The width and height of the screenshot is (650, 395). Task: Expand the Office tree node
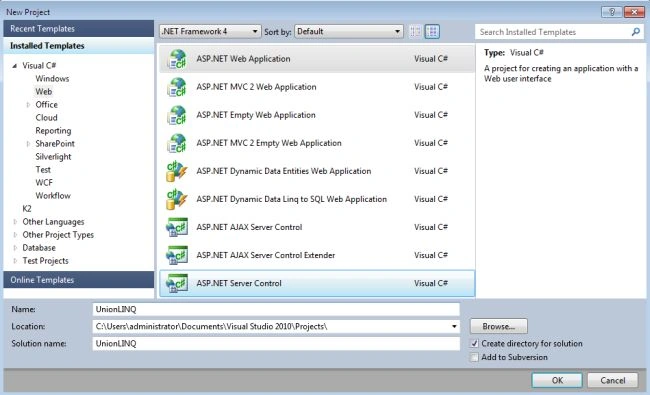28,105
